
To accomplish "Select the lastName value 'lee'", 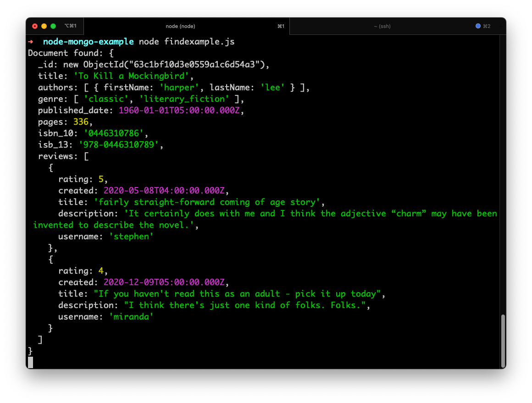I will (272, 88).
